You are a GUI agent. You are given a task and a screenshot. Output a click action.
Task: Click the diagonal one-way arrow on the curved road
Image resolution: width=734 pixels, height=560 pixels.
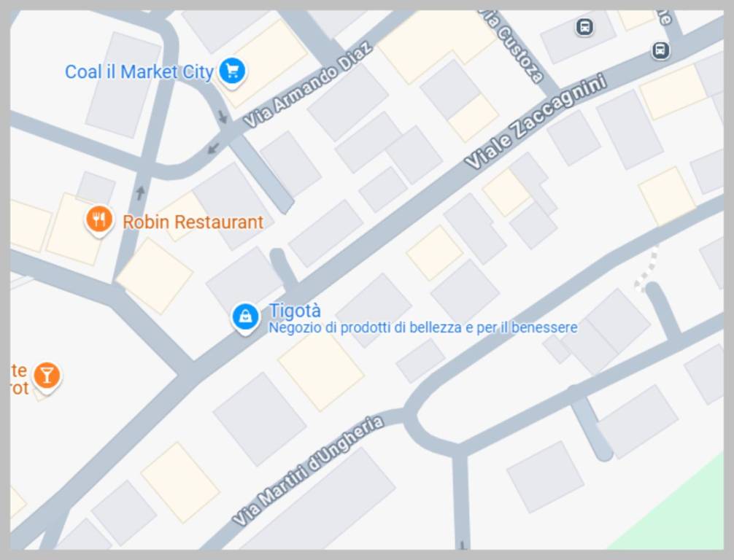point(214,149)
